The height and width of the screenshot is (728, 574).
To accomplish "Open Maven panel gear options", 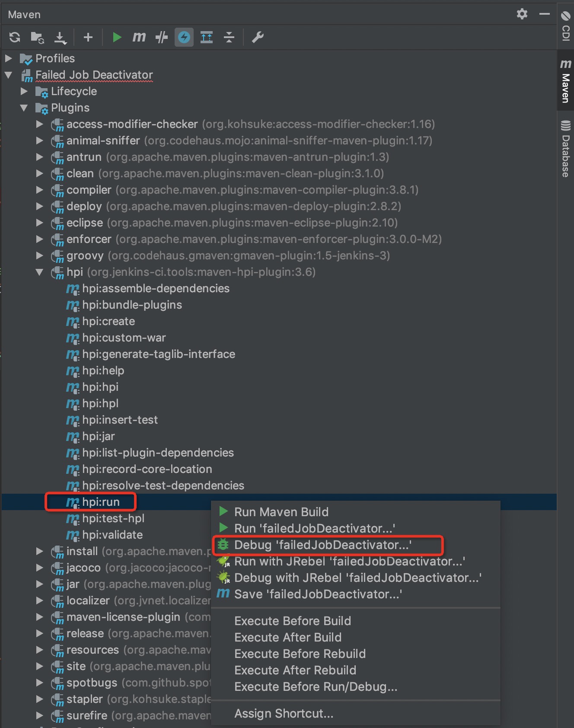I will pyautogui.click(x=522, y=14).
